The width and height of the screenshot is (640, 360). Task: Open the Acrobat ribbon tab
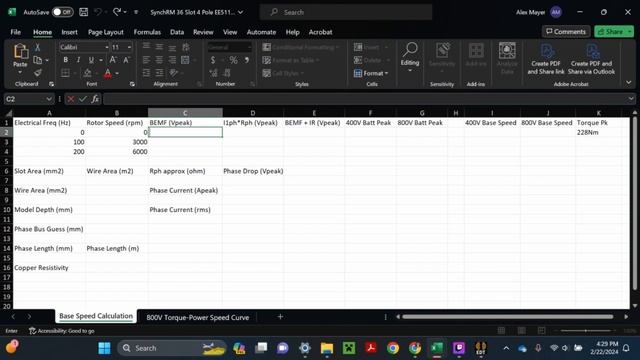click(320, 32)
